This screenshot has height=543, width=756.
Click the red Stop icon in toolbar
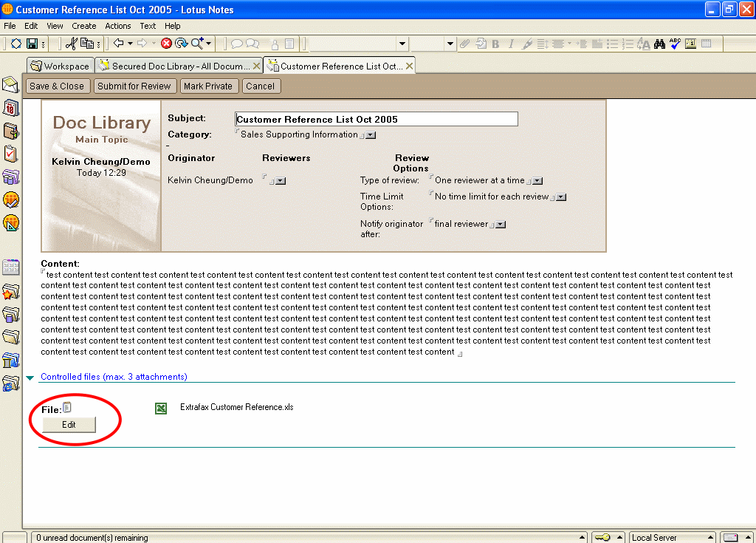tap(166, 44)
